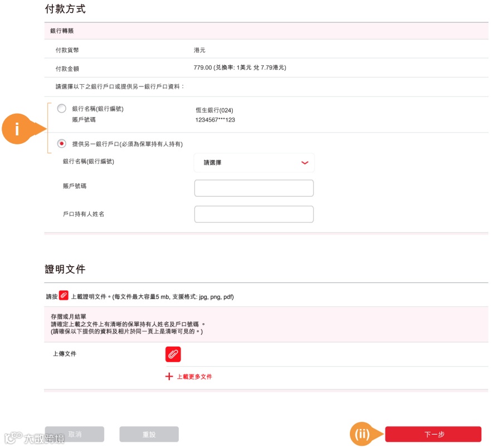Image resolution: width=493 pixels, height=448 pixels.
Task: Click the 證明文件 heading
Action: point(65,269)
